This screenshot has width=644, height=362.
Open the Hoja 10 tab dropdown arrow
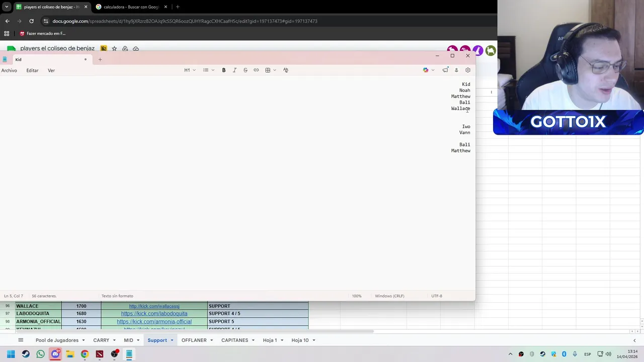[x=314, y=340]
